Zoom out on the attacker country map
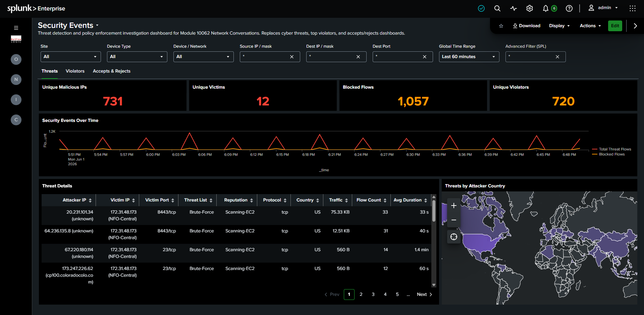Screen dimensions: 644x315 (454, 220)
